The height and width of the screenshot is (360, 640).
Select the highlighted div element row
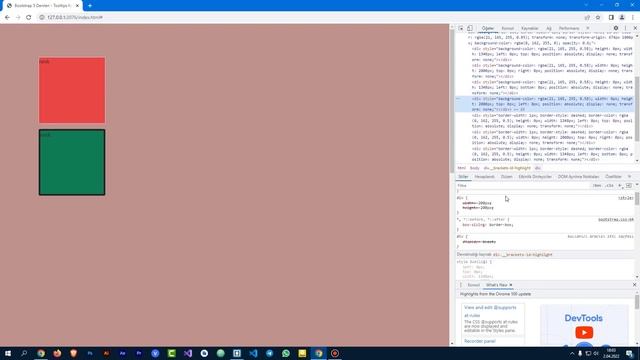tap(545, 104)
